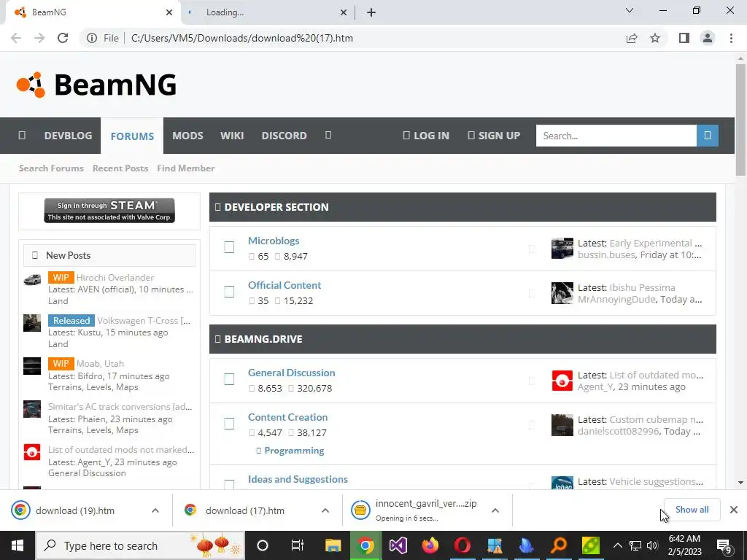Bookmark this page with the star icon
The image size is (747, 560).
pos(656,38)
